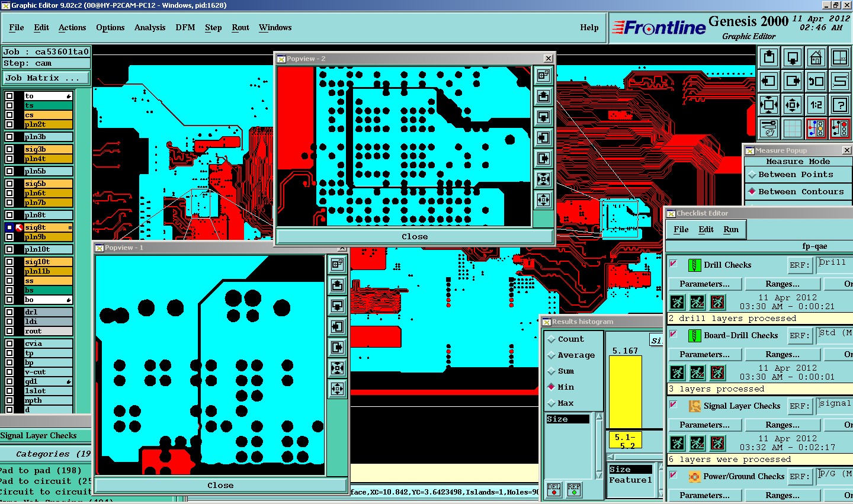Click Close button in Popview 2
This screenshot has height=504, width=853.
(415, 236)
